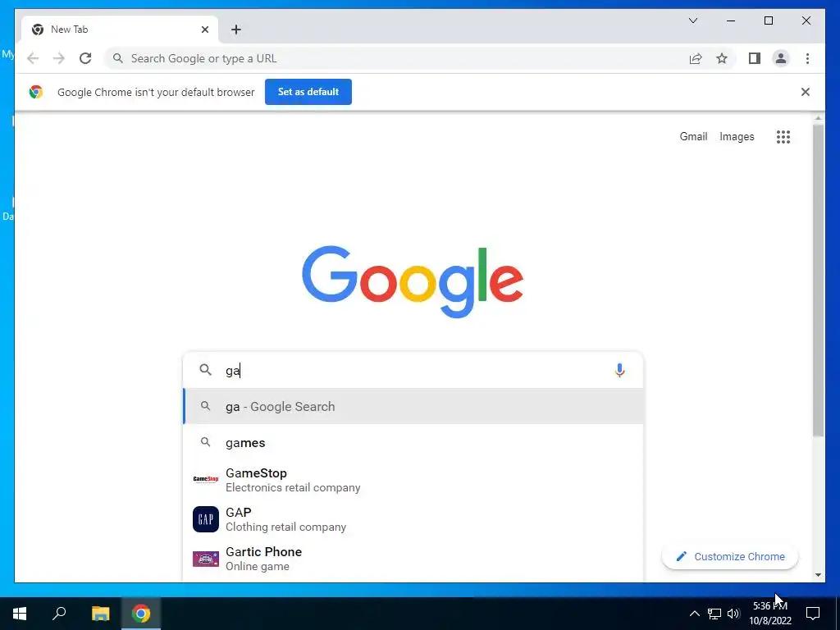This screenshot has height=630, width=840.
Task: Click Set as default button
Action: coord(308,92)
